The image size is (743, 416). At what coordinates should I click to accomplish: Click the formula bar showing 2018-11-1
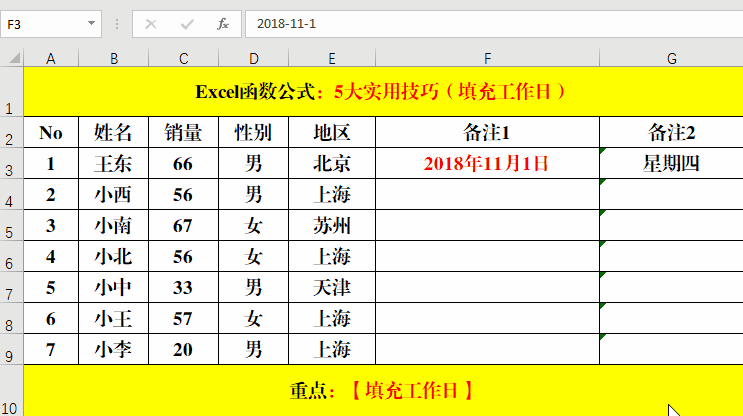click(x=494, y=24)
